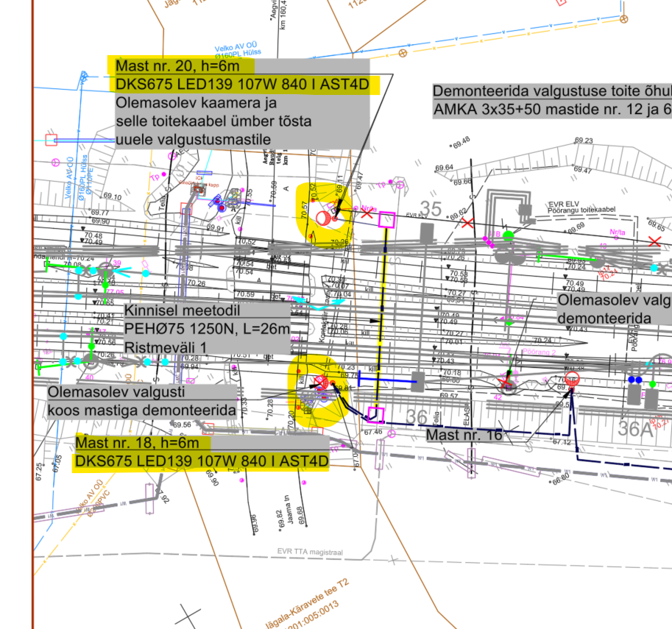This screenshot has height=629, width=672.
Task: Select the "Mast nr. 16" annotation
Action: tap(464, 436)
